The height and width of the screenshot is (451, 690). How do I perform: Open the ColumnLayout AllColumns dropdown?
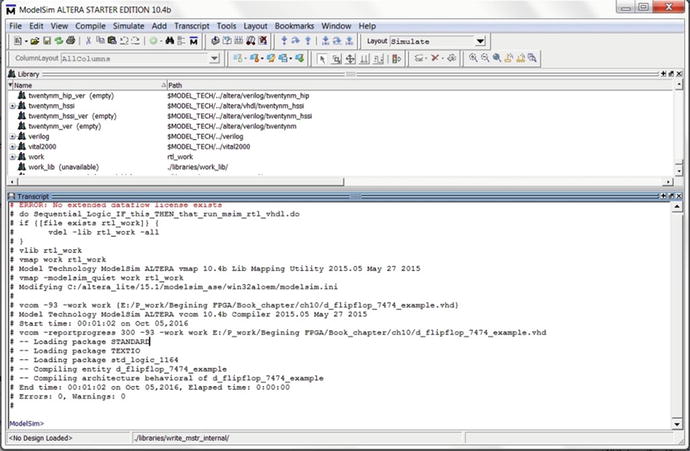pos(214,59)
